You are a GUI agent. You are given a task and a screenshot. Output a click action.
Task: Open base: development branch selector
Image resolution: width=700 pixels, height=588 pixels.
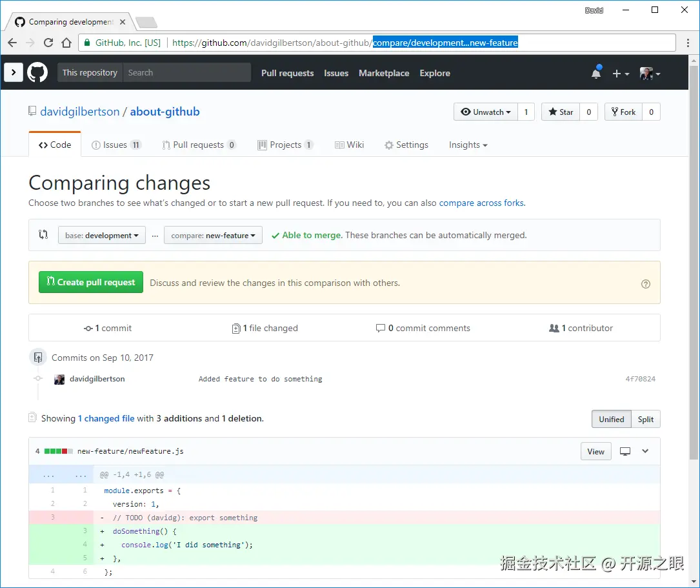point(102,236)
